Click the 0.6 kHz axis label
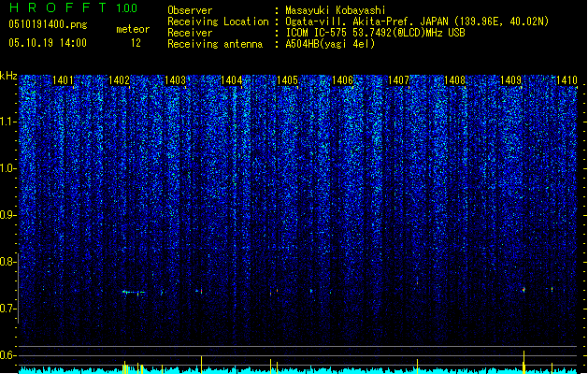588x374 pixels. 7,355
